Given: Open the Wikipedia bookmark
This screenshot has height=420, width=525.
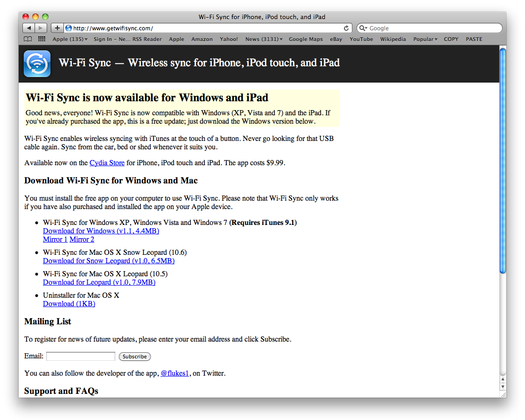Looking at the screenshot, I should click(x=393, y=39).
